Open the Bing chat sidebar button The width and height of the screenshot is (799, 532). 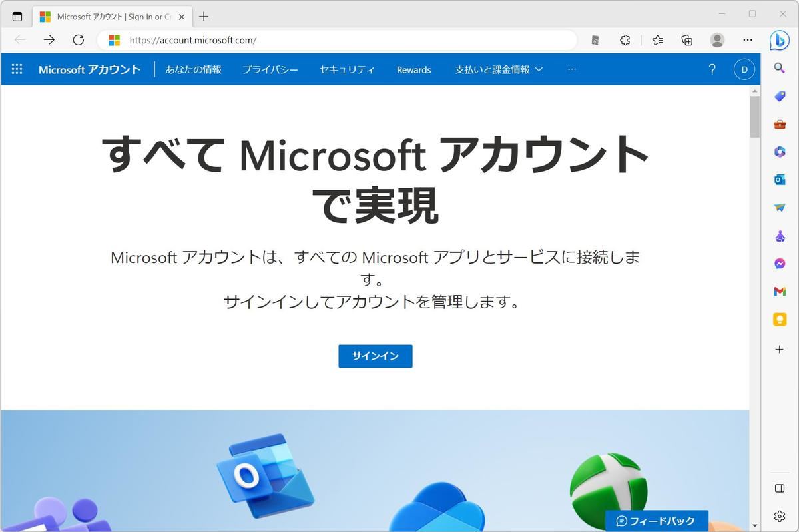point(780,40)
